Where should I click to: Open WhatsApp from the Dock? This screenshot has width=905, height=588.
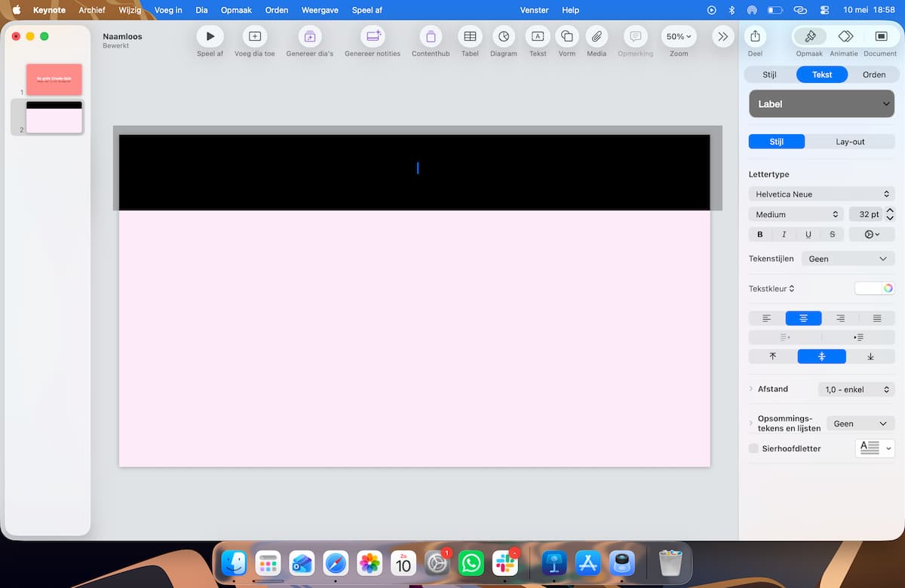click(x=471, y=563)
